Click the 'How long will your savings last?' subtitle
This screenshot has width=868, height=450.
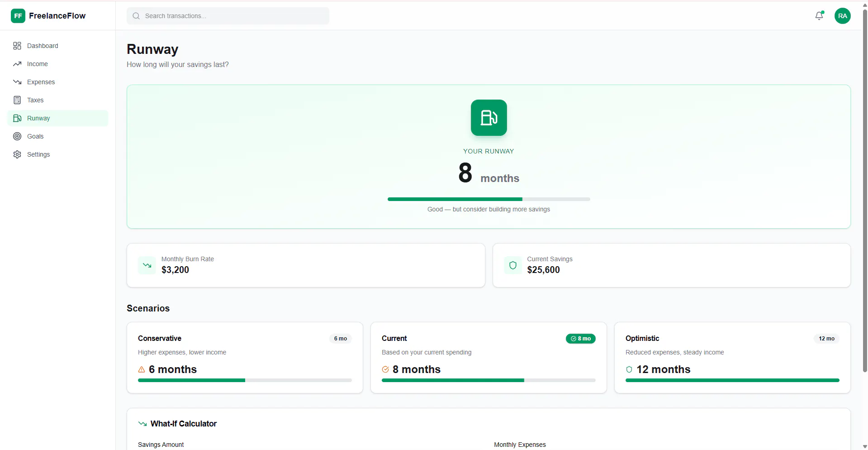point(178,64)
